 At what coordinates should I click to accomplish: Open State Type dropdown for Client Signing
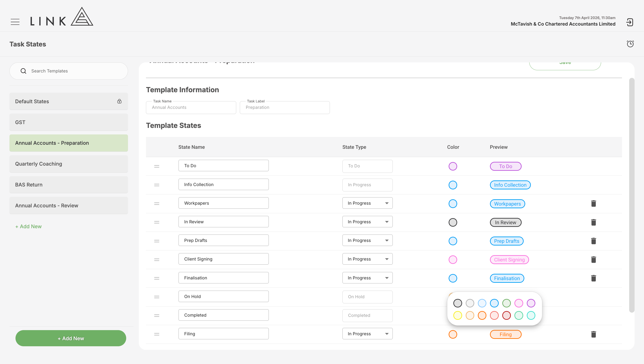tap(367, 259)
